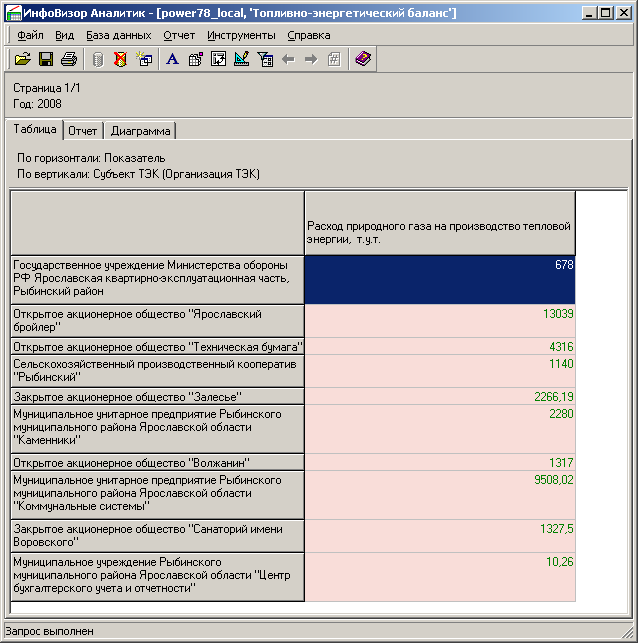This screenshot has width=638, height=643.
Task: Select row header Техническая бумага
Action: pyautogui.click(x=157, y=347)
